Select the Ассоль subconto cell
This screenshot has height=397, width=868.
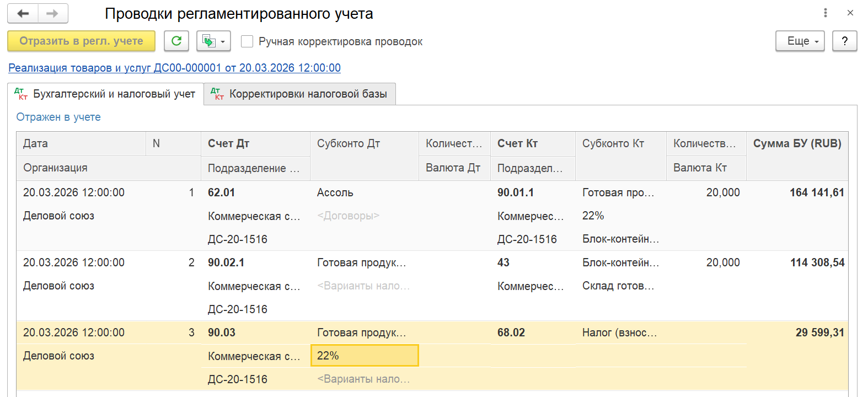[364, 192]
